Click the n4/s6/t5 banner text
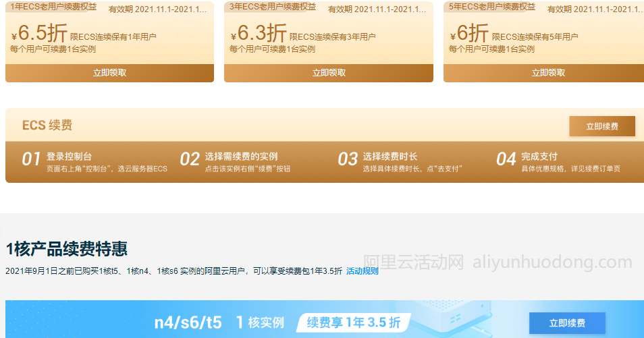644x338 pixels. point(188,322)
